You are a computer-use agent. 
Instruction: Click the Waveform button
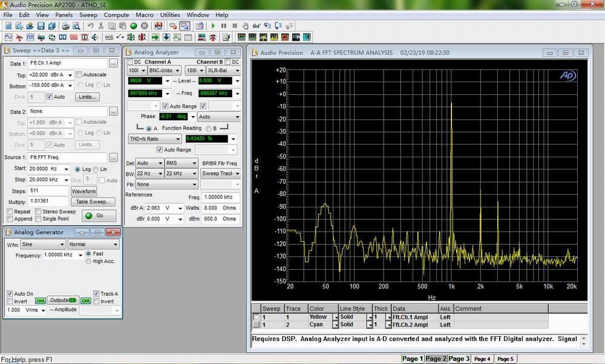[83, 191]
